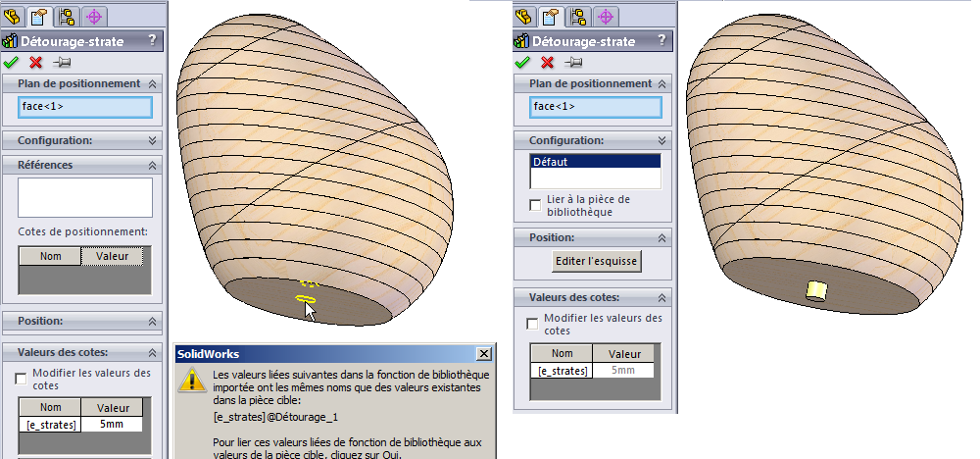
Task: Click the Editer l'esquisse button
Action: coord(597,261)
